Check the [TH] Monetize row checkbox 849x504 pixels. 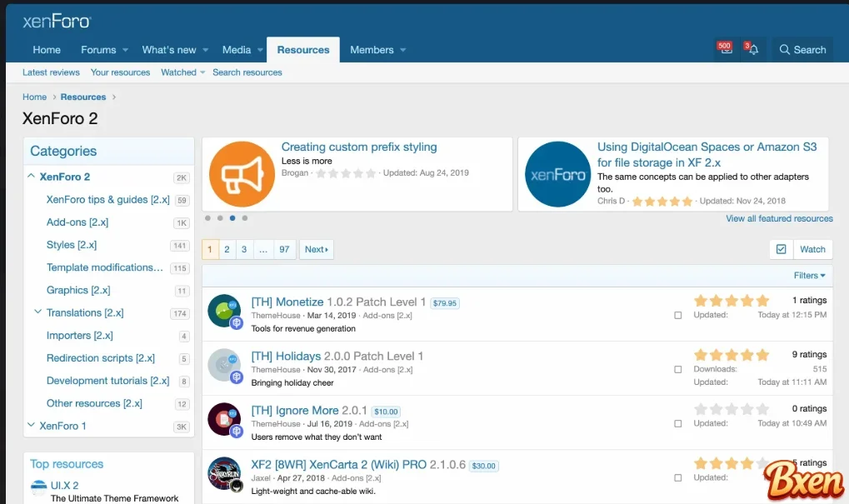point(677,316)
